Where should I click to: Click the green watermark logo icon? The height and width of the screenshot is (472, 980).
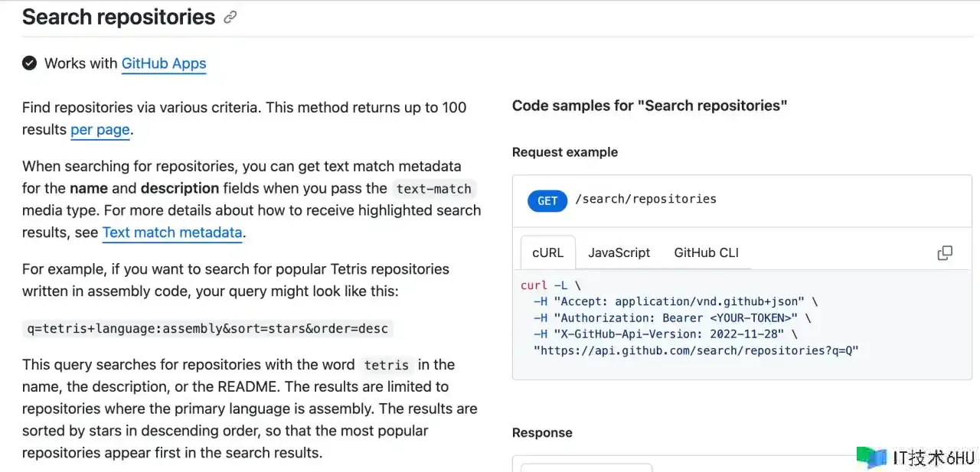tap(871, 457)
